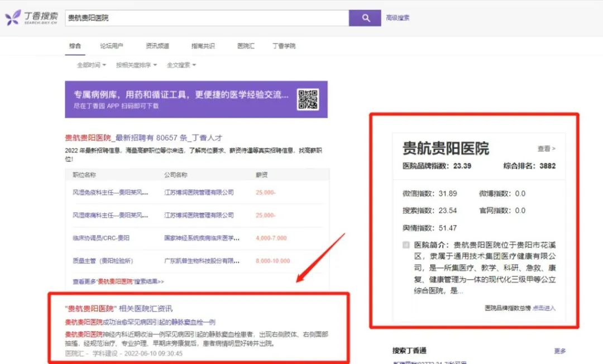Click the 舆情指数: 51.47 entry
Screen dimensions: 603x364
click(430, 228)
